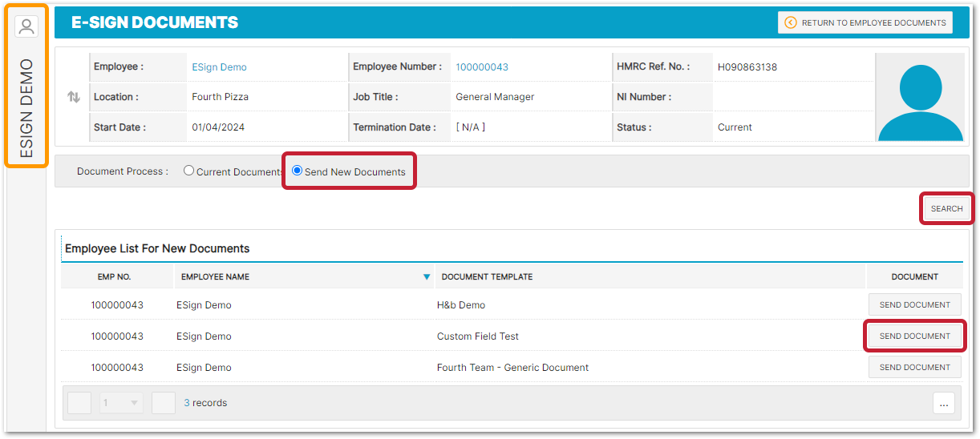This screenshot has width=980, height=439.
Task: Click the swap arrows icon beside employee details
Action: pyautogui.click(x=74, y=97)
